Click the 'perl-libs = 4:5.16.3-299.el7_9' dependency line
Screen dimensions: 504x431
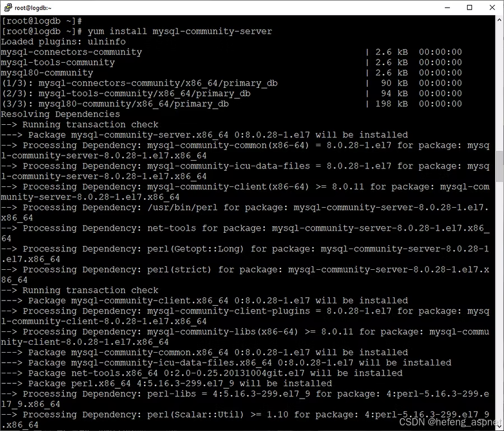245,399
